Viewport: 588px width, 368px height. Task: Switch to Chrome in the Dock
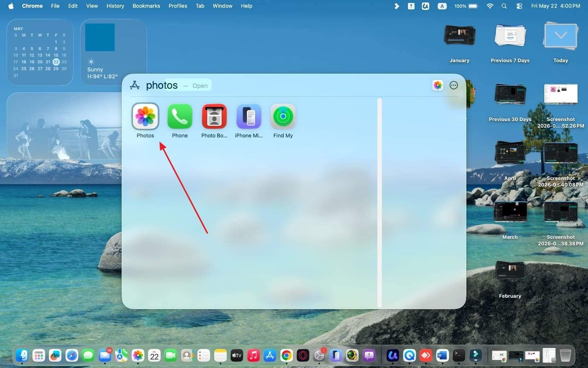pos(286,355)
